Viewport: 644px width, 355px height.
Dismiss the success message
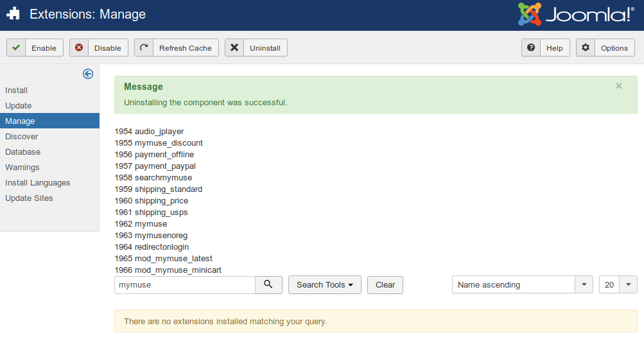pos(618,86)
